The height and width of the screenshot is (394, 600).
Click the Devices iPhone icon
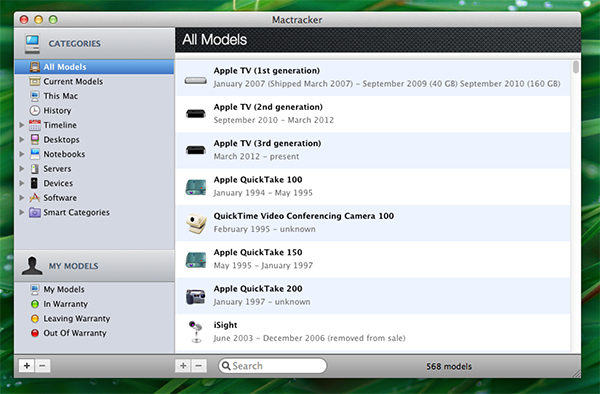point(34,183)
